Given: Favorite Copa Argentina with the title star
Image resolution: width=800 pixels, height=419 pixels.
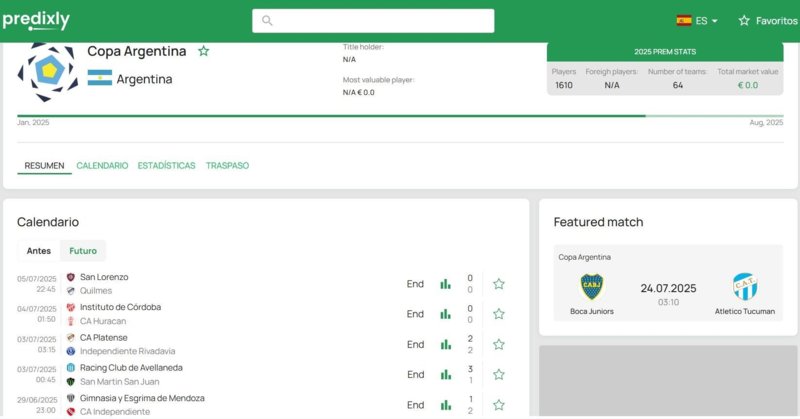Looking at the screenshot, I should 204,51.
